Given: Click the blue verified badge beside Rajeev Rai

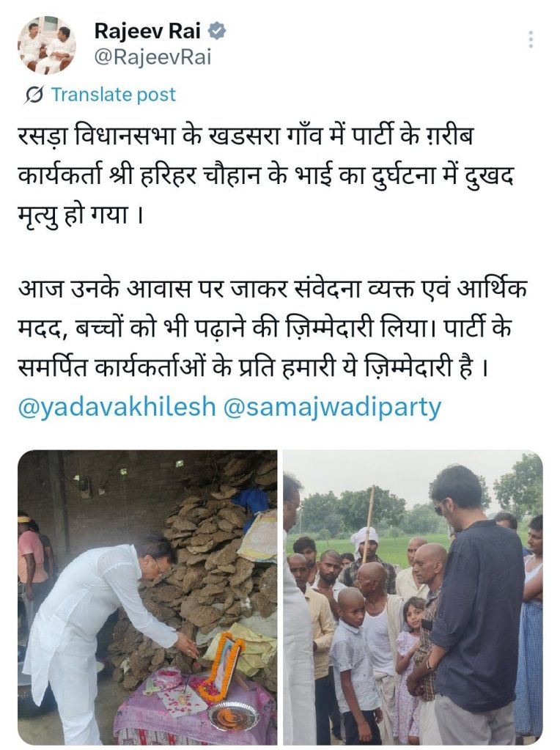Looking at the screenshot, I should pyautogui.click(x=218, y=31).
